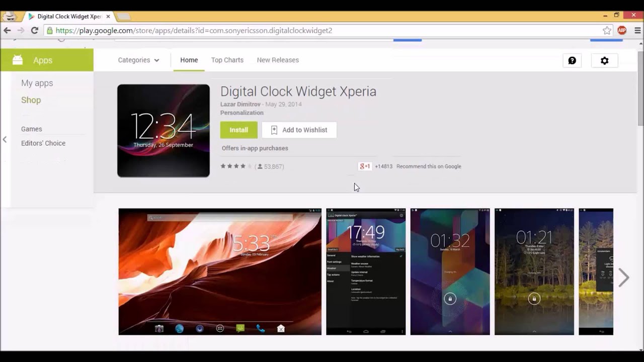Screen dimensions: 644x362
Task: Collapse the sidebar with left chevron
Action: click(x=5, y=139)
